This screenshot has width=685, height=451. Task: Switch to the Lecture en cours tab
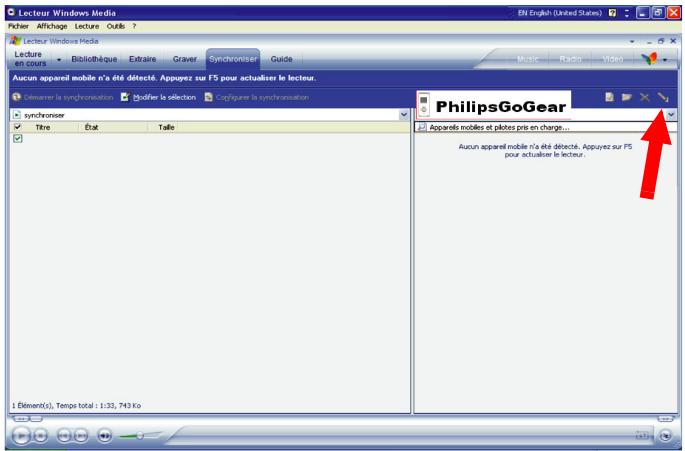pos(30,59)
